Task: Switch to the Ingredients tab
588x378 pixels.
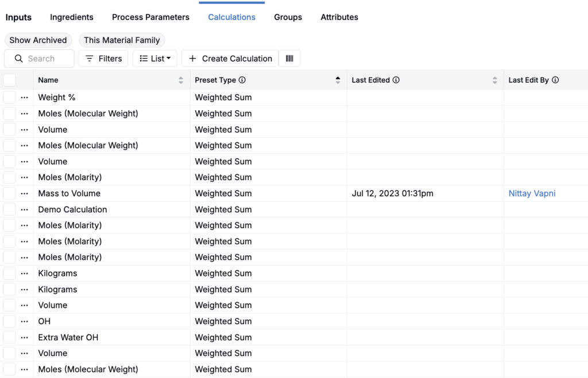Action: pos(72,17)
